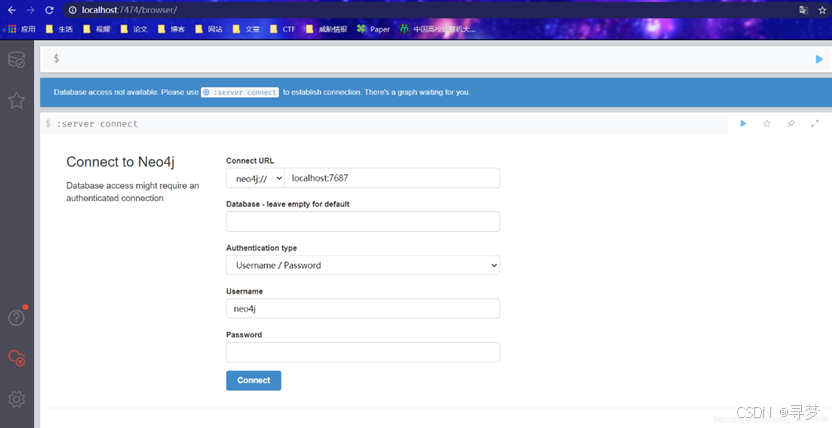Open the 文章 bookmarks folder
The width and height of the screenshot is (832, 428).
click(246, 29)
